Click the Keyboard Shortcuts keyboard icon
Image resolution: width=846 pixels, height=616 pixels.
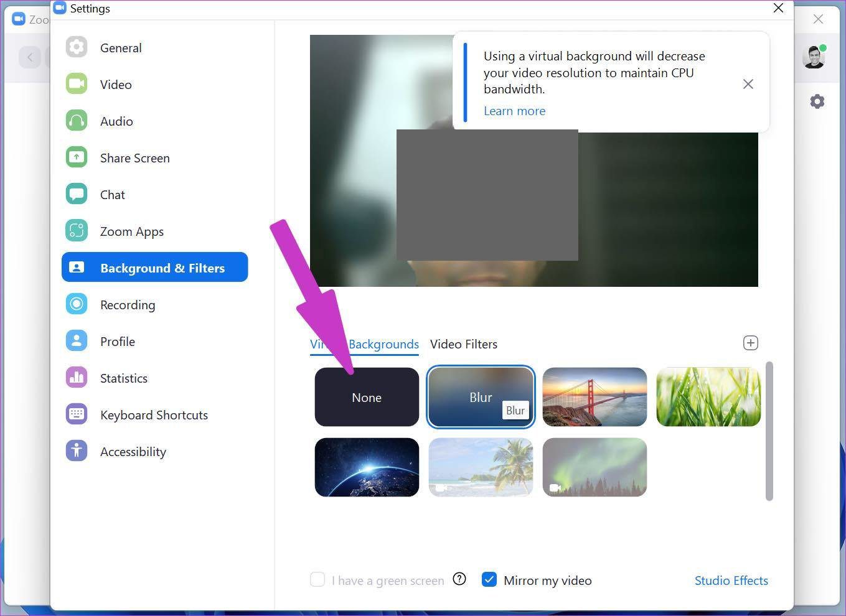(77, 414)
